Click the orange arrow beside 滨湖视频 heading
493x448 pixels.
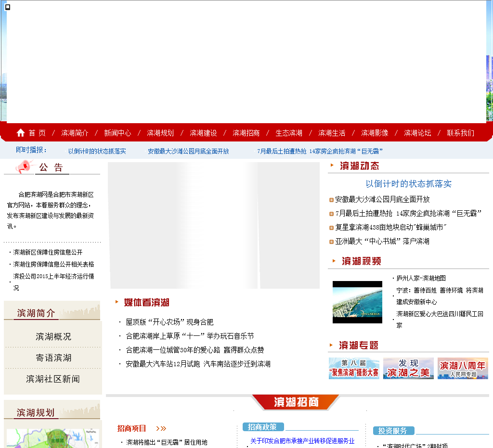pos(334,261)
